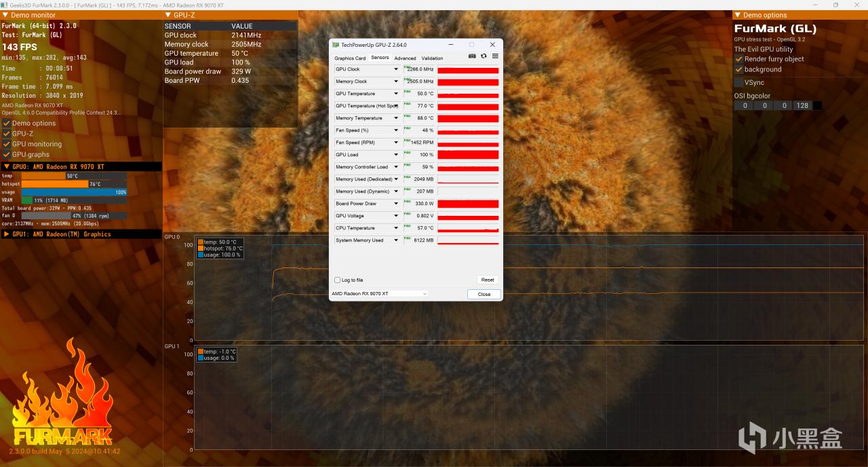Click the GPU0 temp bar
868x467 pixels.
click(74, 176)
